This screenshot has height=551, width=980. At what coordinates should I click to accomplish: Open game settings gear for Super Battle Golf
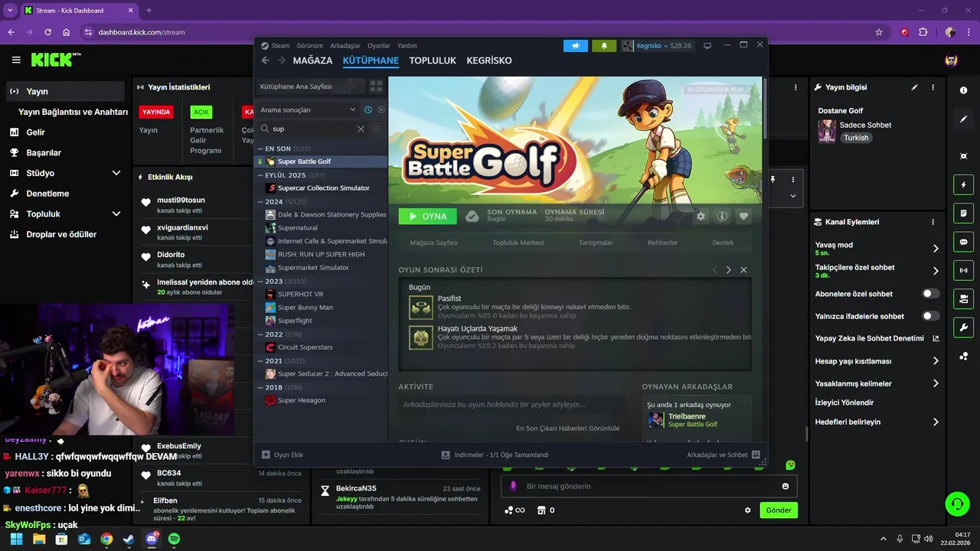point(701,217)
